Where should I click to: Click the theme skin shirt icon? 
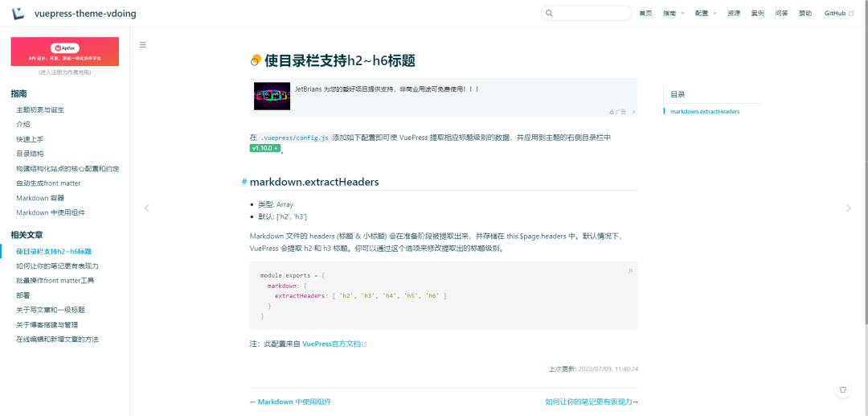(842, 389)
